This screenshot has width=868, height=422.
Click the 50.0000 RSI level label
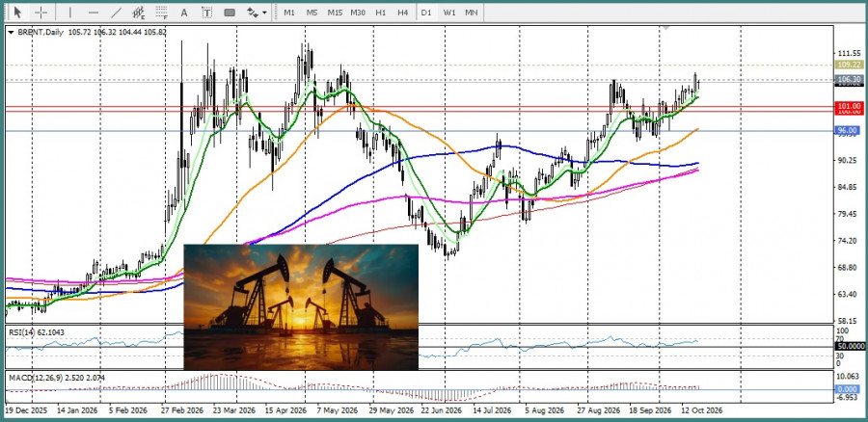[x=849, y=346]
